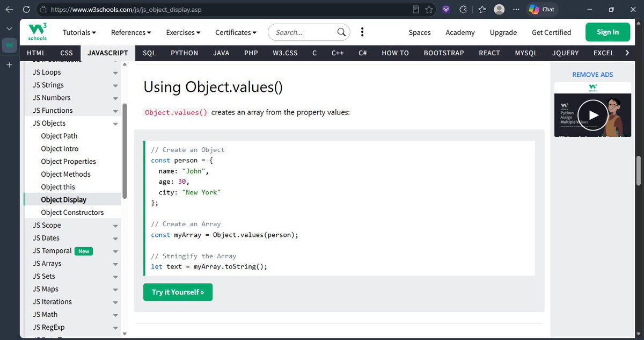Viewport: 644px width, 340px height.
Task: Click the Sign In button
Action: coord(608,32)
